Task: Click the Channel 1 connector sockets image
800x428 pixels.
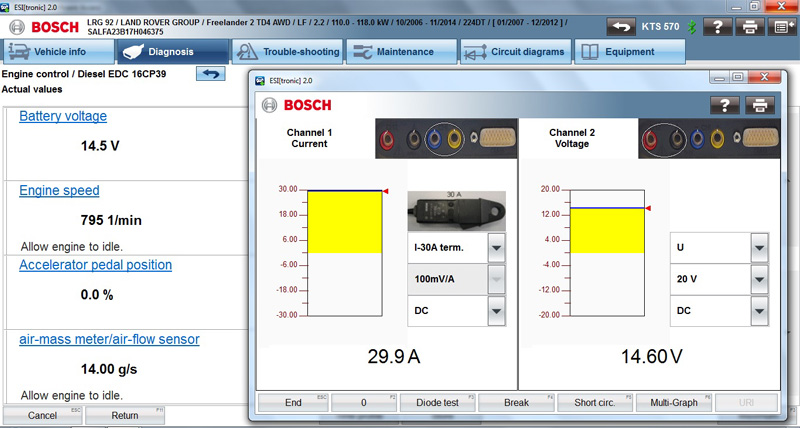Action: tap(446, 138)
